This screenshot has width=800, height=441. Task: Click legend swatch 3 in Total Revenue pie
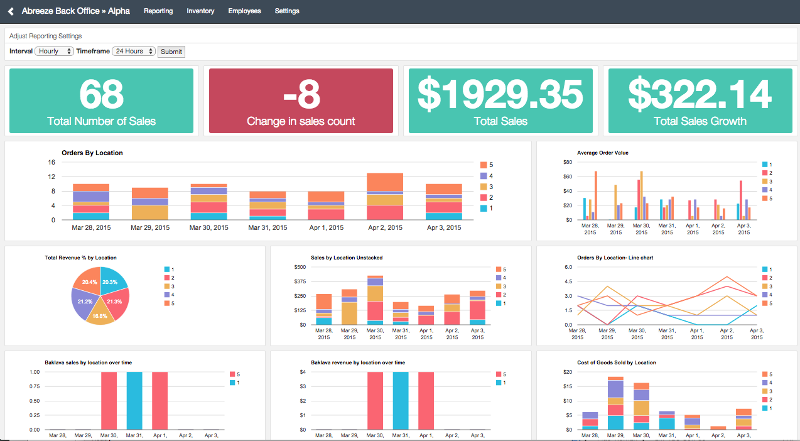pyautogui.click(x=165, y=286)
